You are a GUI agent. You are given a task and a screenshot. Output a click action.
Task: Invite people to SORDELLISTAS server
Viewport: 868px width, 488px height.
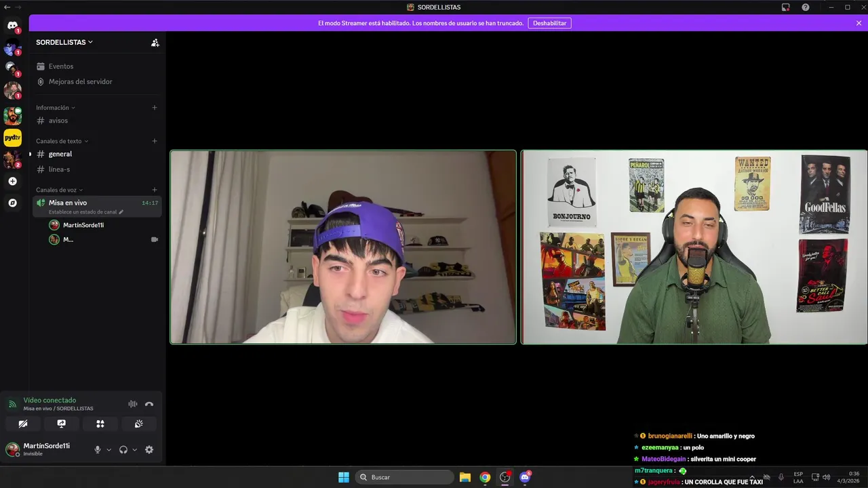coord(155,42)
